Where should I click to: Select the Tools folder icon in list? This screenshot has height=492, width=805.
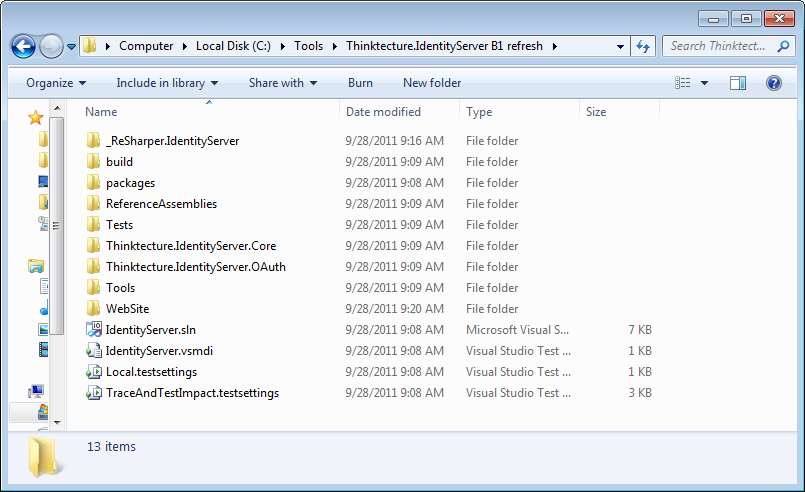pos(93,288)
